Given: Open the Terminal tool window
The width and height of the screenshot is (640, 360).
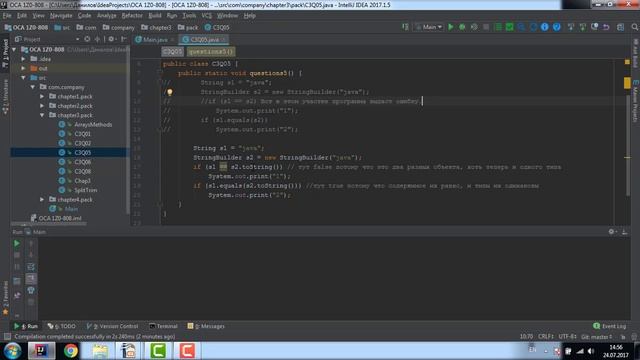Looking at the screenshot, I should (x=163, y=326).
